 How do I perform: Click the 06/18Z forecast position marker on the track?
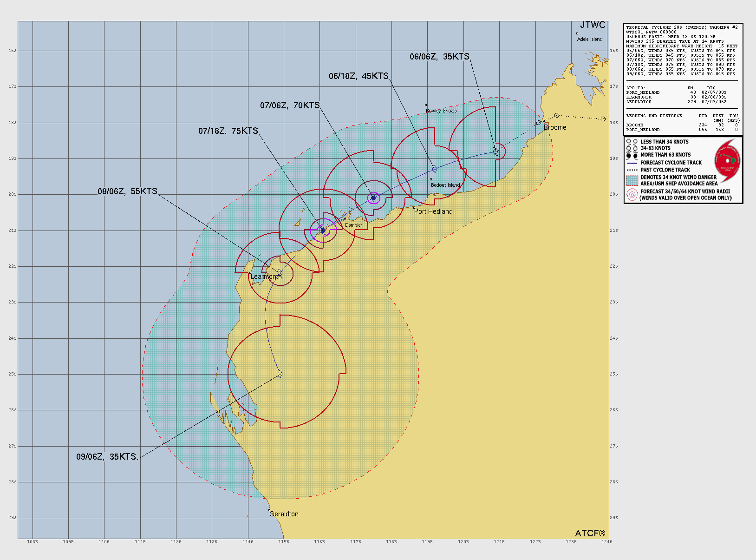tap(435, 169)
